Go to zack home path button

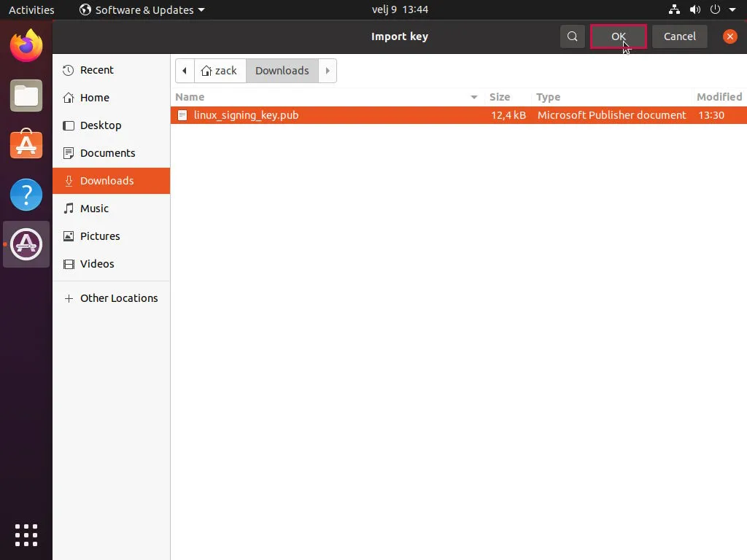(x=220, y=71)
